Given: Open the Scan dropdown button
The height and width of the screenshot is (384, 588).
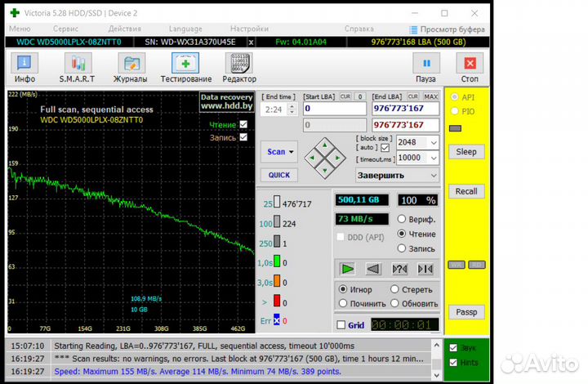Looking at the screenshot, I should [x=279, y=152].
